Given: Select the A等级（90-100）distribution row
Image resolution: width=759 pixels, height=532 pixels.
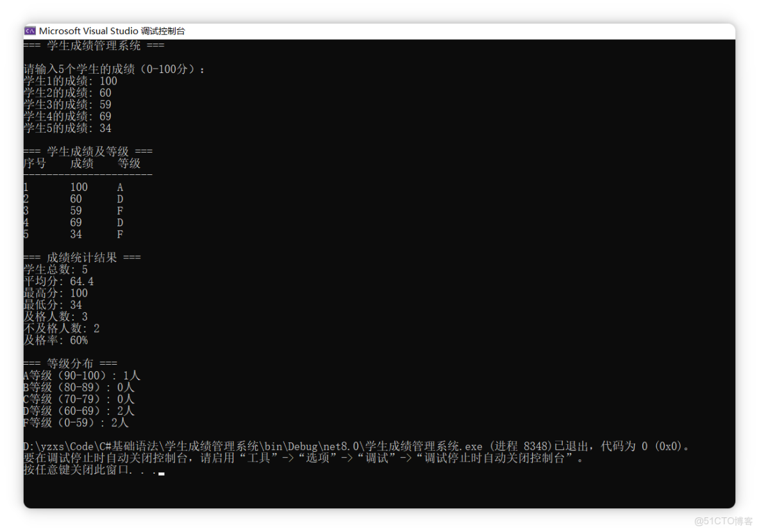Looking at the screenshot, I should point(81,375).
